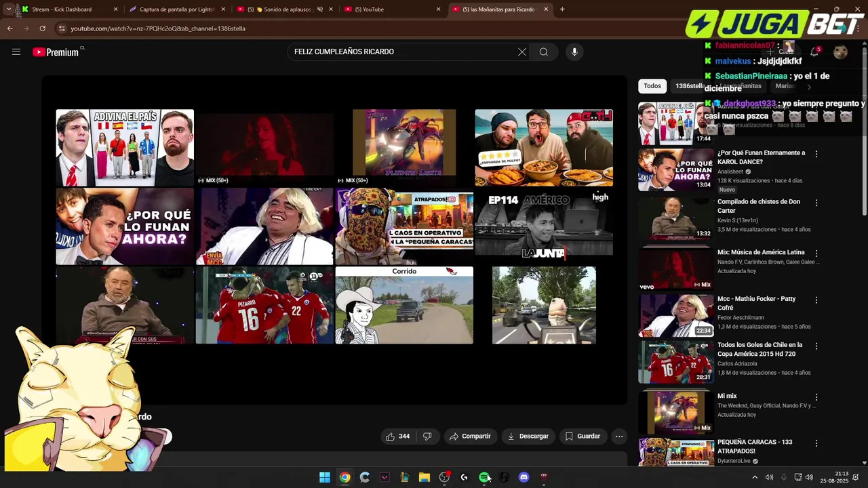Close the las Mañanitas para Ricardo tab
This screenshot has width=868, height=488.
click(546, 9)
